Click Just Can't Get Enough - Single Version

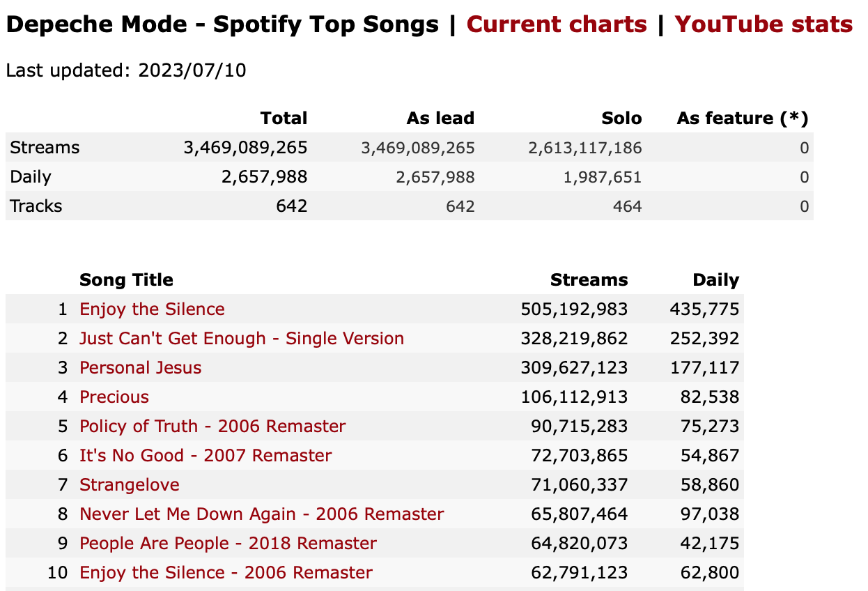(x=242, y=339)
